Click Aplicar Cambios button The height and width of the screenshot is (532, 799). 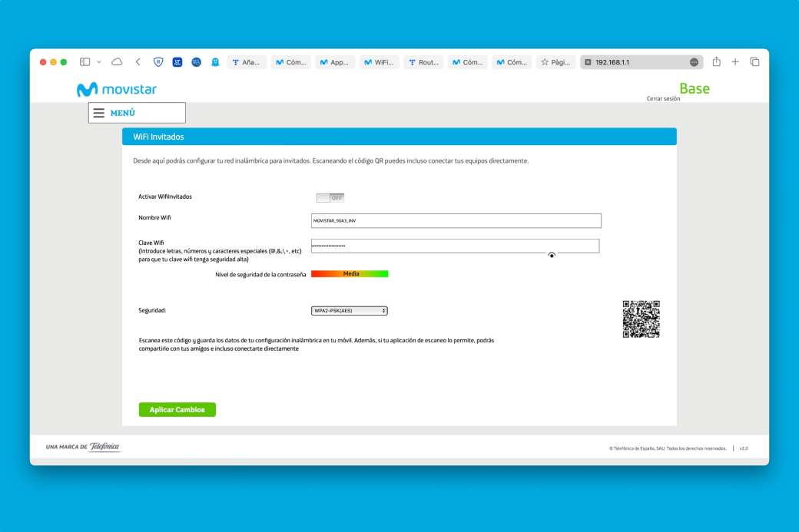tap(177, 409)
